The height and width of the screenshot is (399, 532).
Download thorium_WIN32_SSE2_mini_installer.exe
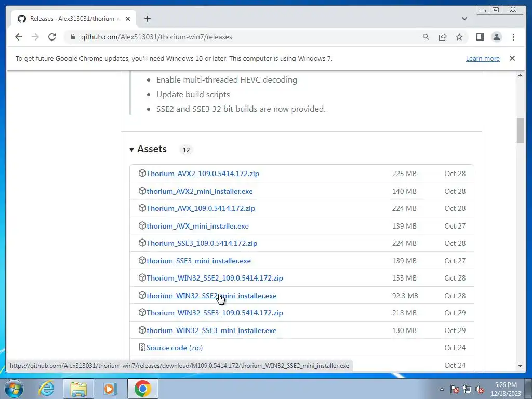click(211, 296)
